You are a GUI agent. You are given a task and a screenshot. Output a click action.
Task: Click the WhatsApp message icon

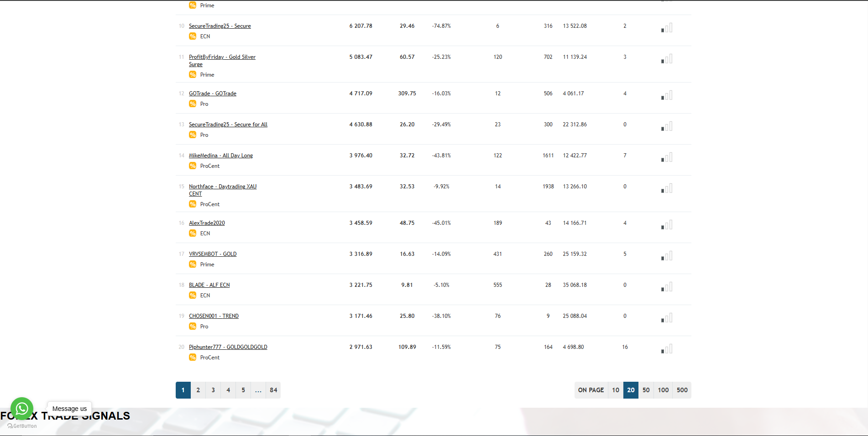pos(21,409)
